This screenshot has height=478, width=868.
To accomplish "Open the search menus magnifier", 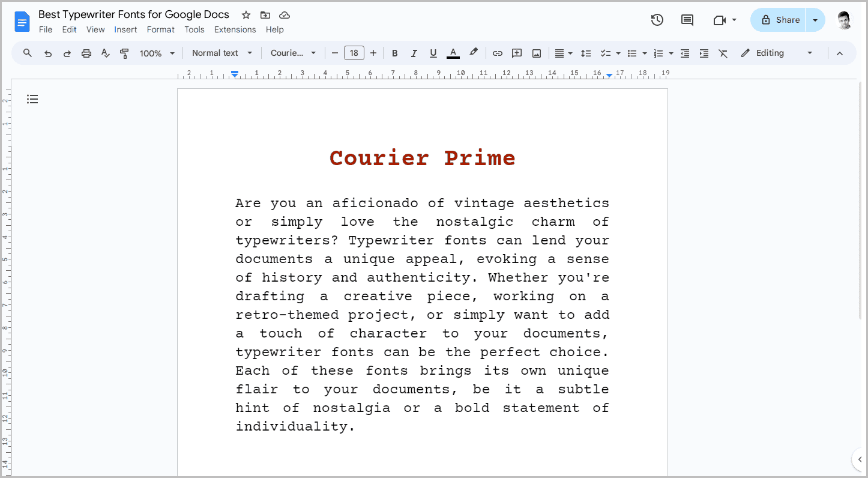I will (28, 53).
